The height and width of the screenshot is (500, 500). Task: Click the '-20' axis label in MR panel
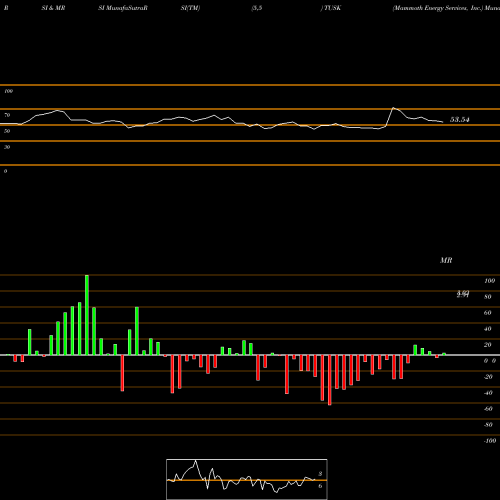click(x=488, y=377)
